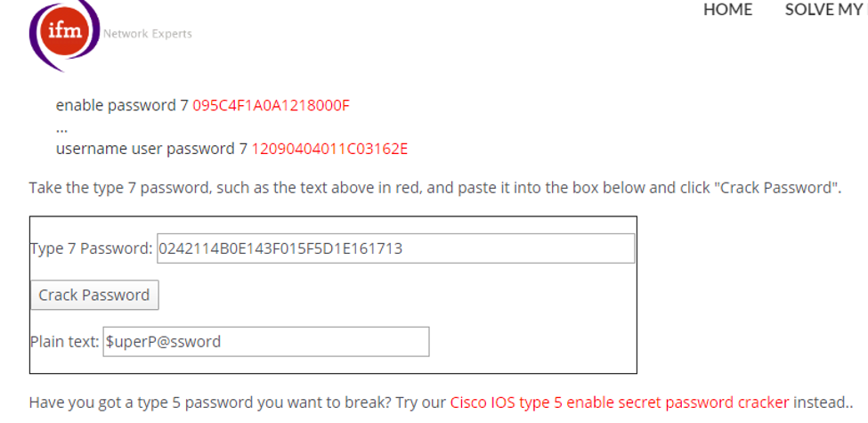This screenshot has width=868, height=423.
Task: Focus the Plain text result field
Action: (265, 341)
